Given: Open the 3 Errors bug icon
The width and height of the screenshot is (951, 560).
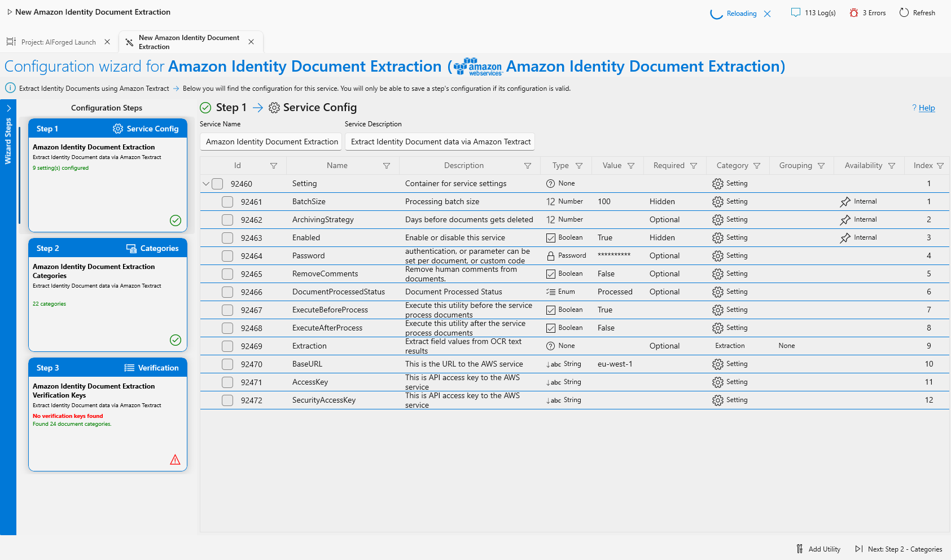Looking at the screenshot, I should [854, 12].
